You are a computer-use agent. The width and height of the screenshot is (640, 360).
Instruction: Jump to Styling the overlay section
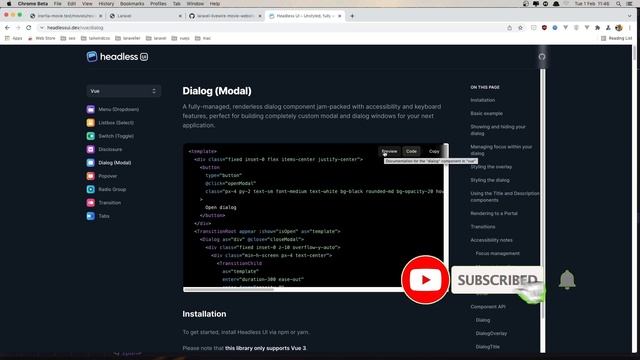point(491,167)
